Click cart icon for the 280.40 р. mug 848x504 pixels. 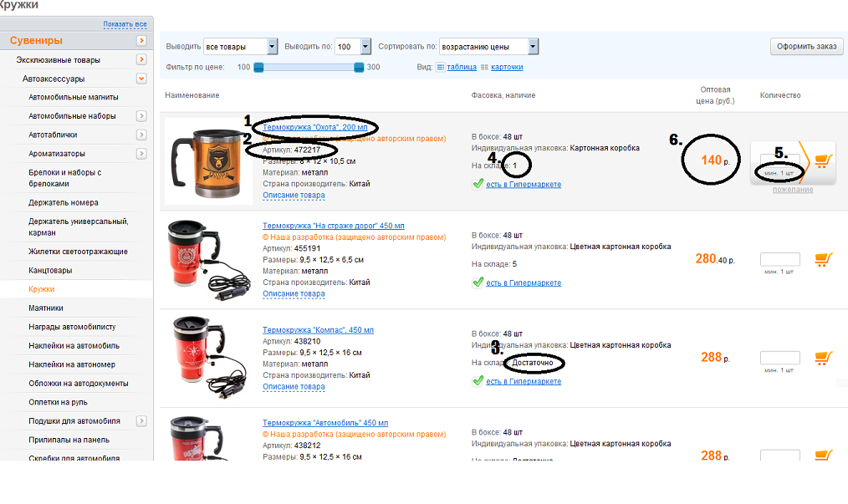coord(824,260)
